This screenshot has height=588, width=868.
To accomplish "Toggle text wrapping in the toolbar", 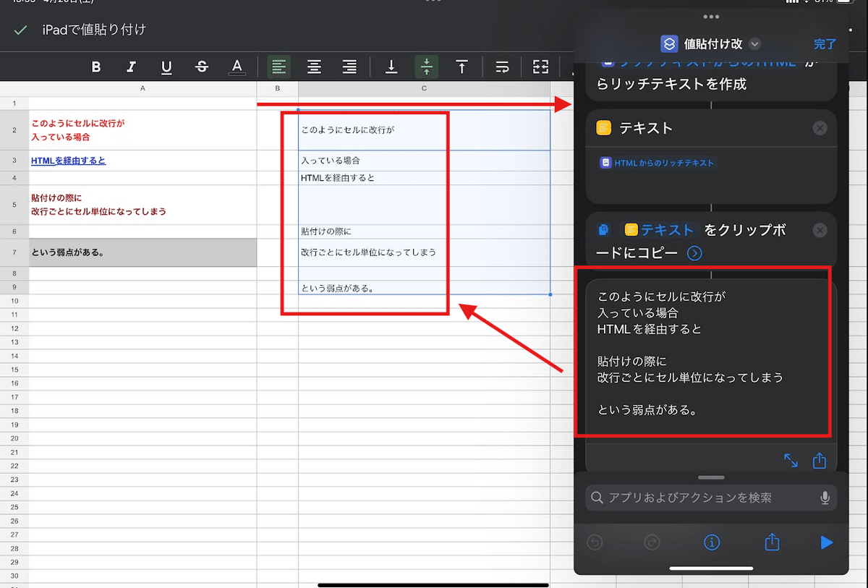I will point(502,67).
